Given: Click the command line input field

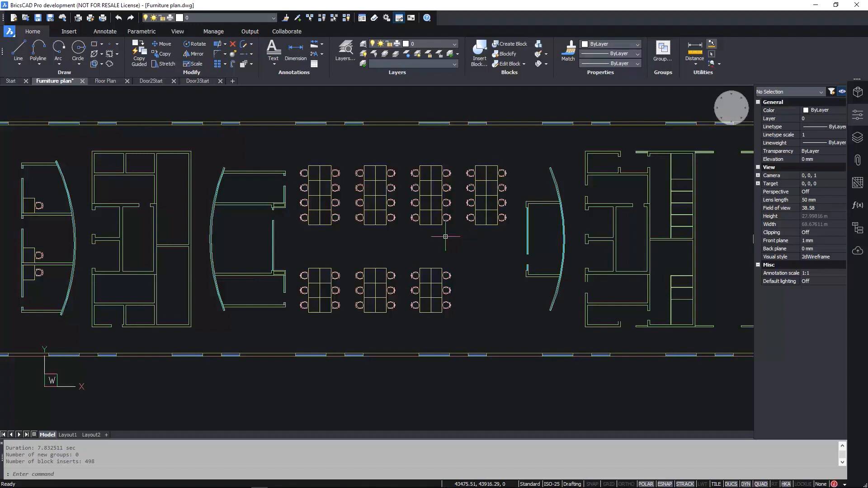Looking at the screenshot, I should click(420, 474).
